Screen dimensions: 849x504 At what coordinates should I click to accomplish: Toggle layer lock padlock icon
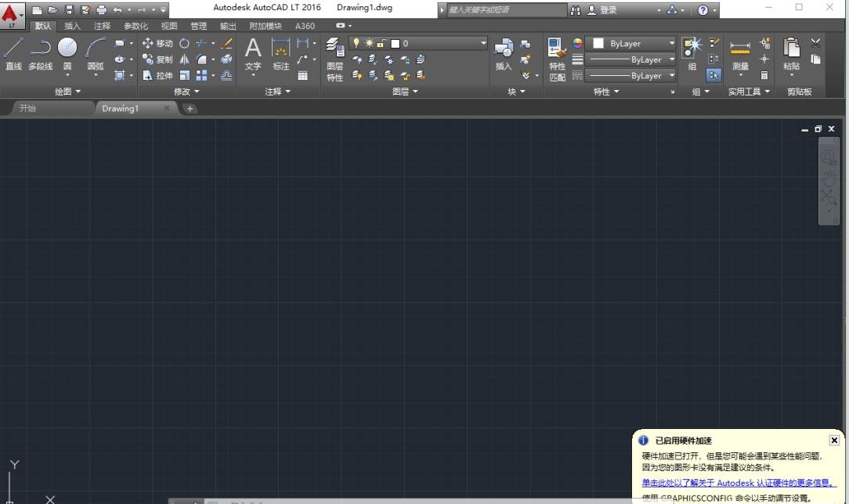[x=381, y=43]
